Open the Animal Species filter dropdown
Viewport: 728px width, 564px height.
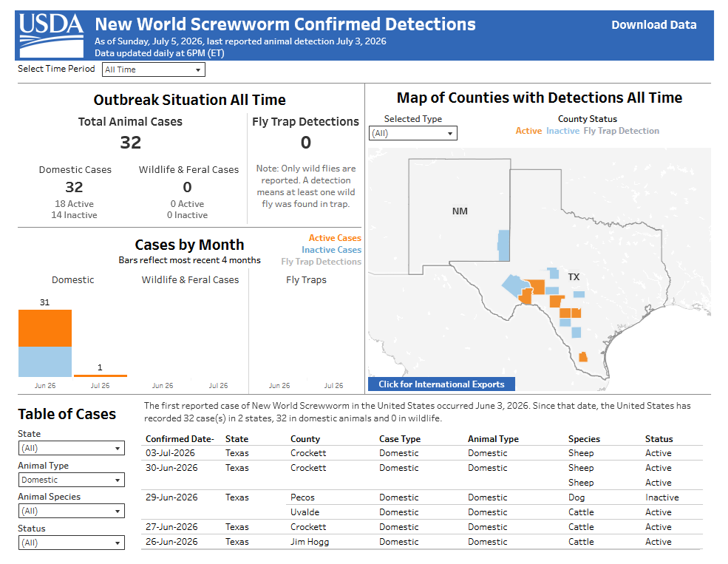click(72, 511)
